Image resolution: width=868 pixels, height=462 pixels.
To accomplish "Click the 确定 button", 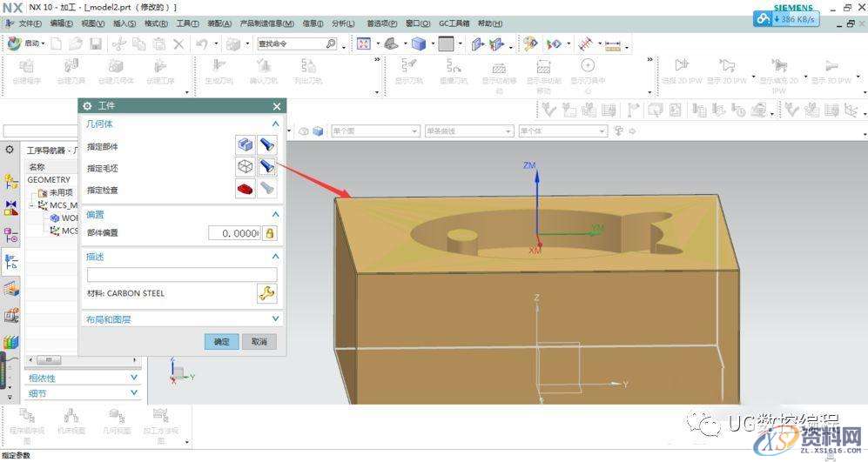I will point(221,341).
